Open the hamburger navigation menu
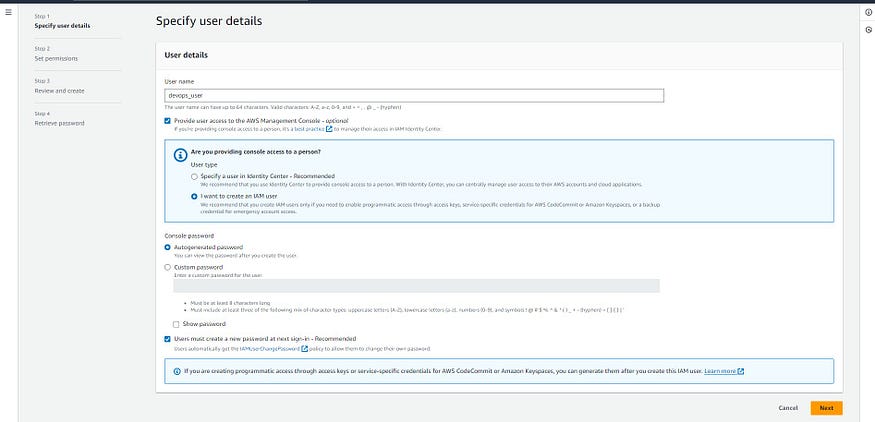The width and height of the screenshot is (875, 422). pos(8,12)
